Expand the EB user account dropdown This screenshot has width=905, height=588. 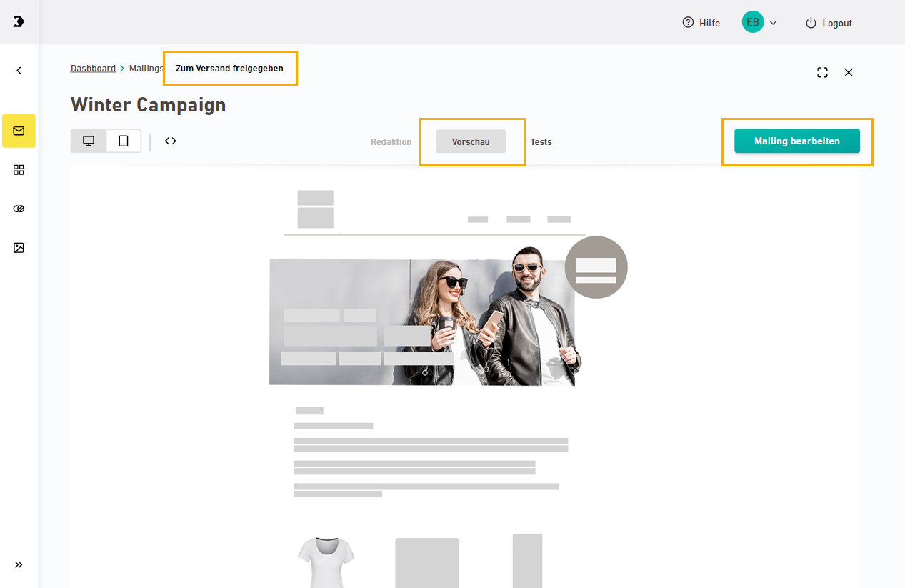click(759, 22)
